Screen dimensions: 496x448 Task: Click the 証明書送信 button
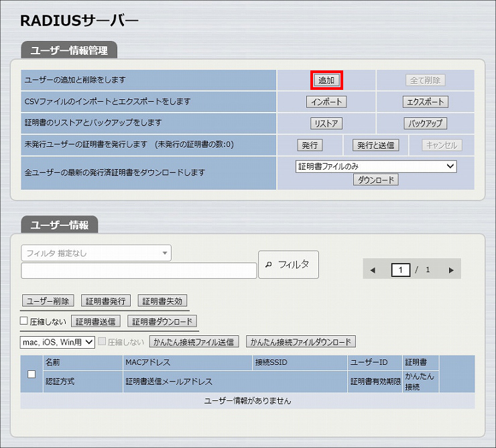click(96, 322)
